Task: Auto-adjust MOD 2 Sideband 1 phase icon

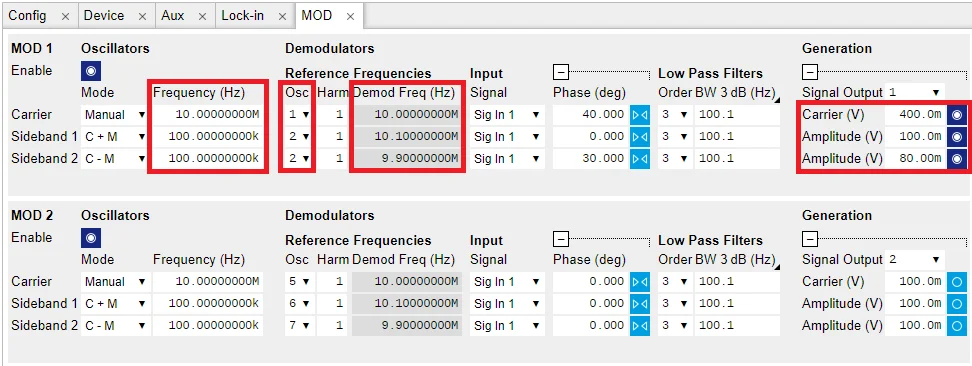Action: pyautogui.click(x=640, y=303)
